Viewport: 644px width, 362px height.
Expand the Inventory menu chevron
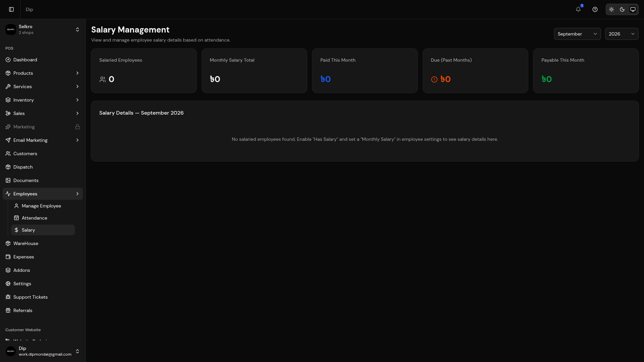click(x=77, y=100)
